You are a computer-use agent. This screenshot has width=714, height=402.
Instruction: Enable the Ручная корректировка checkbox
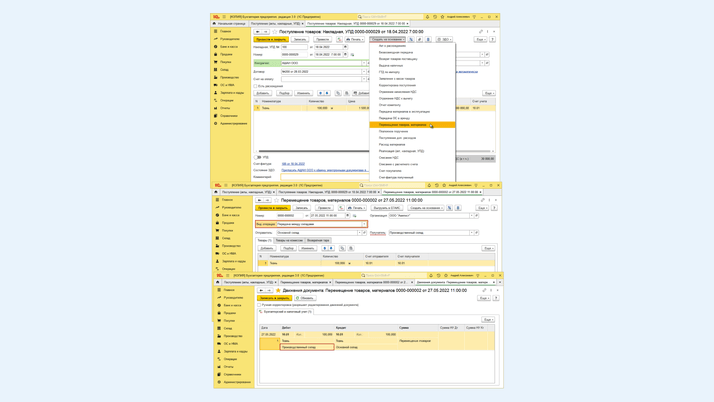[x=258, y=304]
